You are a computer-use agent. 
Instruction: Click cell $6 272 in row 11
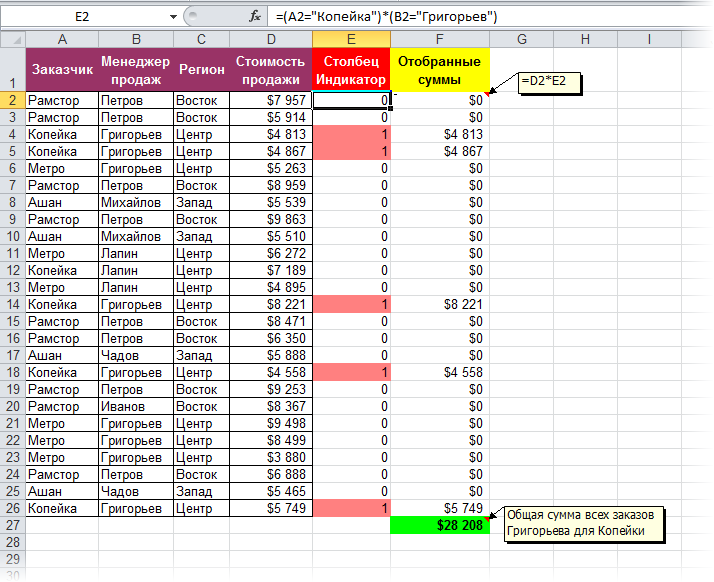tap(271, 253)
